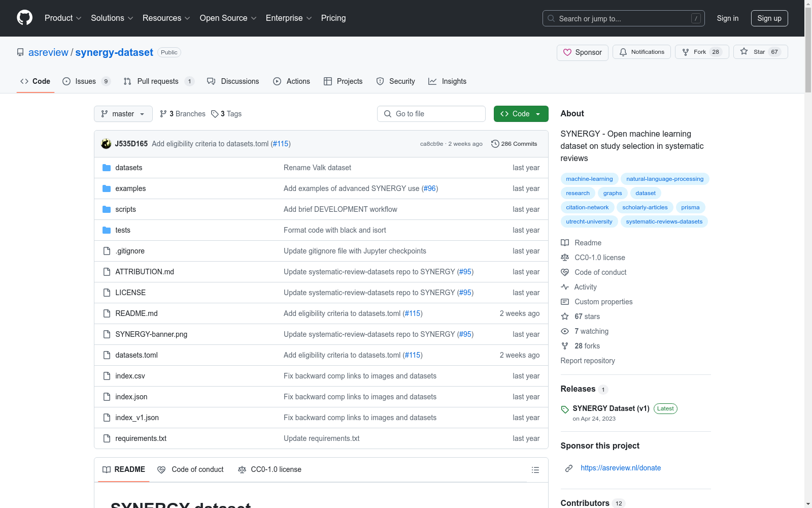Open the green Code dropdown button
812x508 pixels.
[521, 114]
